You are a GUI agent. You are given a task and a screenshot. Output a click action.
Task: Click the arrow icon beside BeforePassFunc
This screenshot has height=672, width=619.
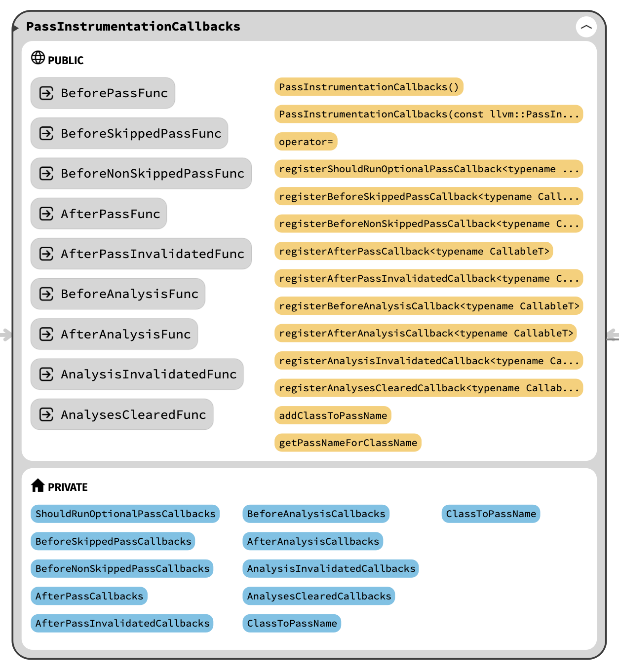pyautogui.click(x=46, y=93)
